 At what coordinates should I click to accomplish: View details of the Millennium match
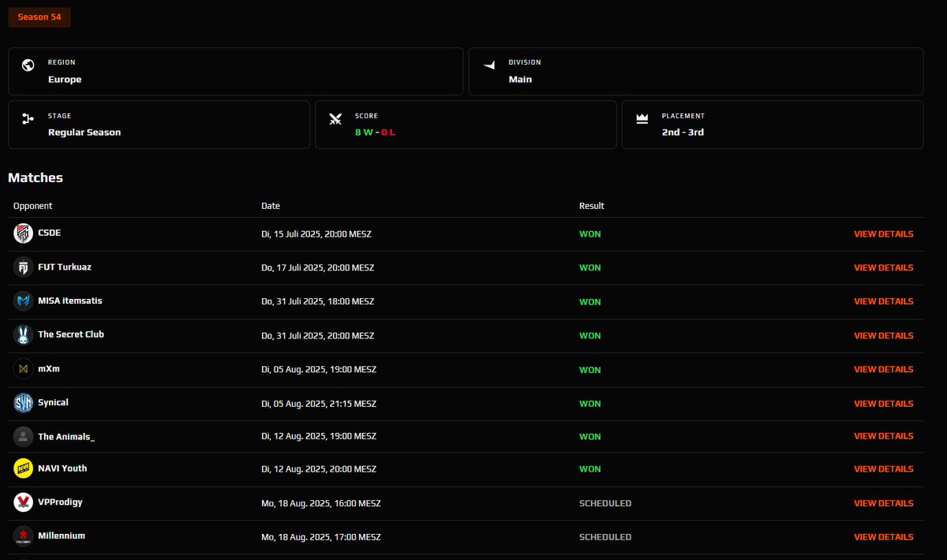[883, 537]
